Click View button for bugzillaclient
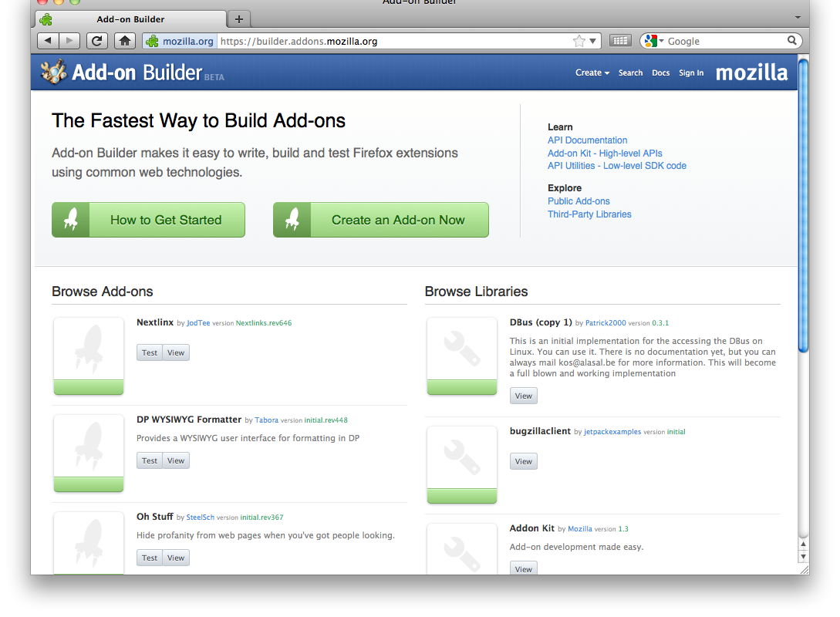Viewport: 840px width, 617px height. [x=524, y=461]
